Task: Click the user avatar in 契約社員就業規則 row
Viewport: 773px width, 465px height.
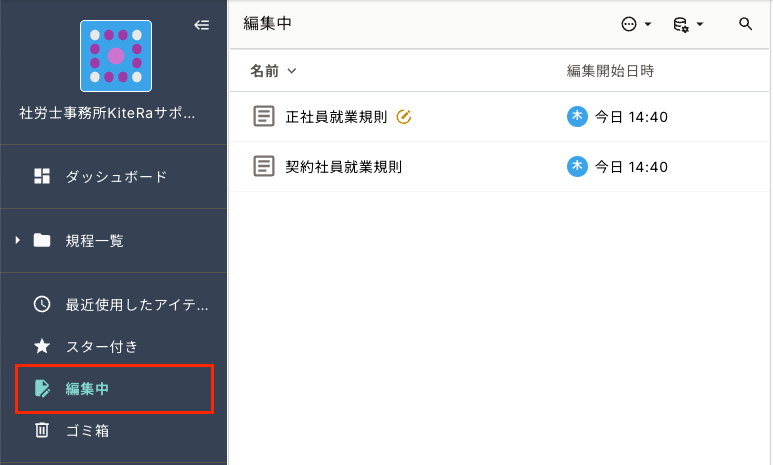Action: click(x=577, y=166)
